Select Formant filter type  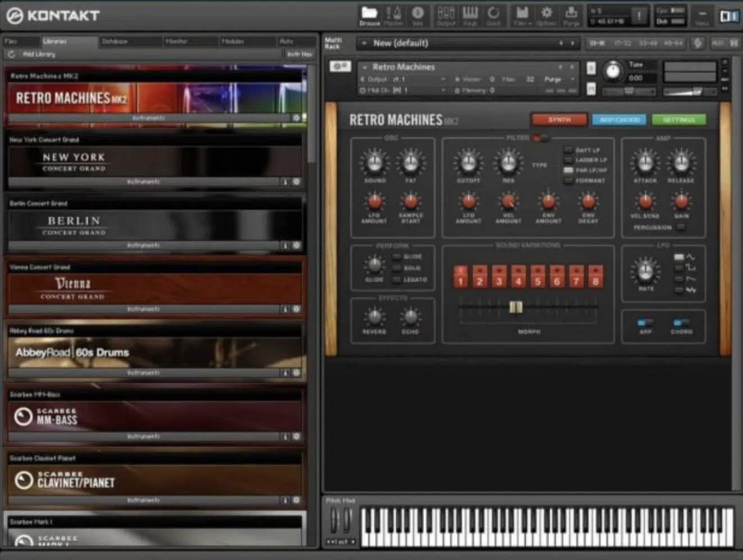[568, 180]
